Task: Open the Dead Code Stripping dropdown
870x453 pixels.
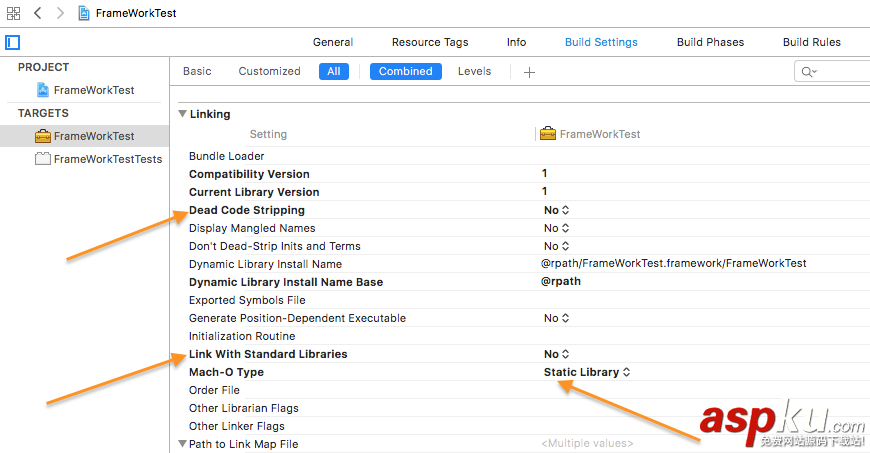Action: pos(556,210)
